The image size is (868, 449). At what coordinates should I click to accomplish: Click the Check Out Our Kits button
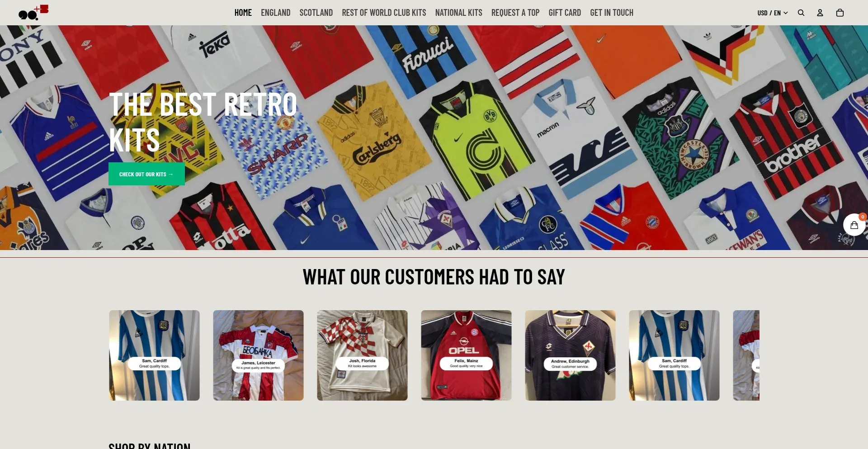pyautogui.click(x=146, y=174)
